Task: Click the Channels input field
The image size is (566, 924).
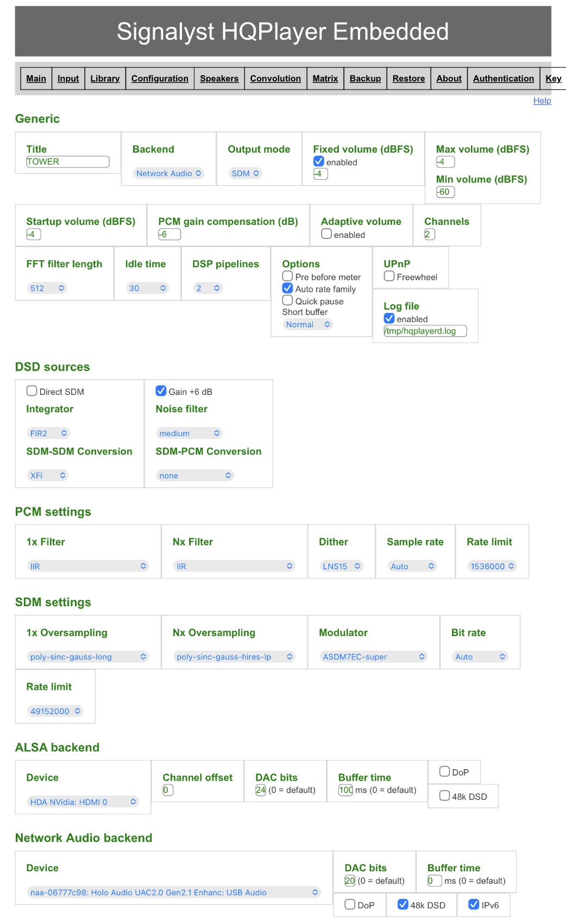Action: [x=430, y=234]
